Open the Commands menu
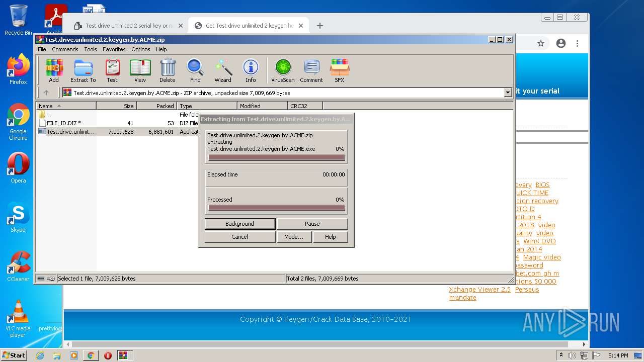 tap(65, 49)
